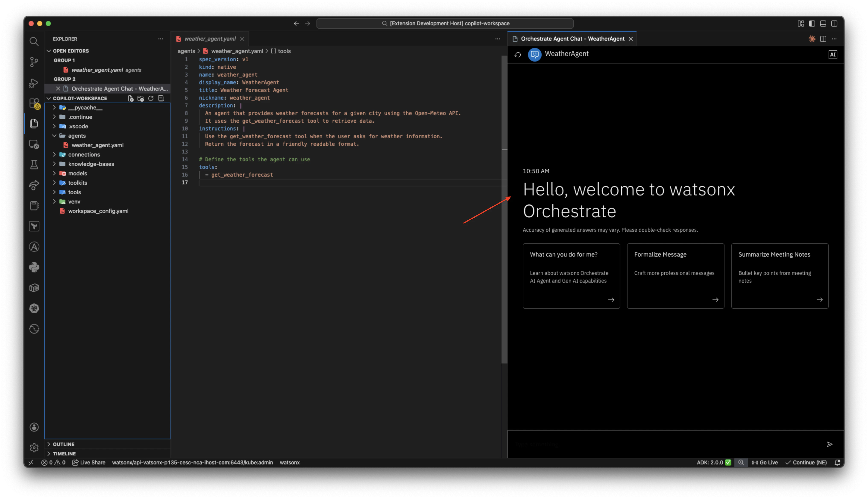Click the orange spark icon in chat tab bar
The image size is (868, 499).
812,39
